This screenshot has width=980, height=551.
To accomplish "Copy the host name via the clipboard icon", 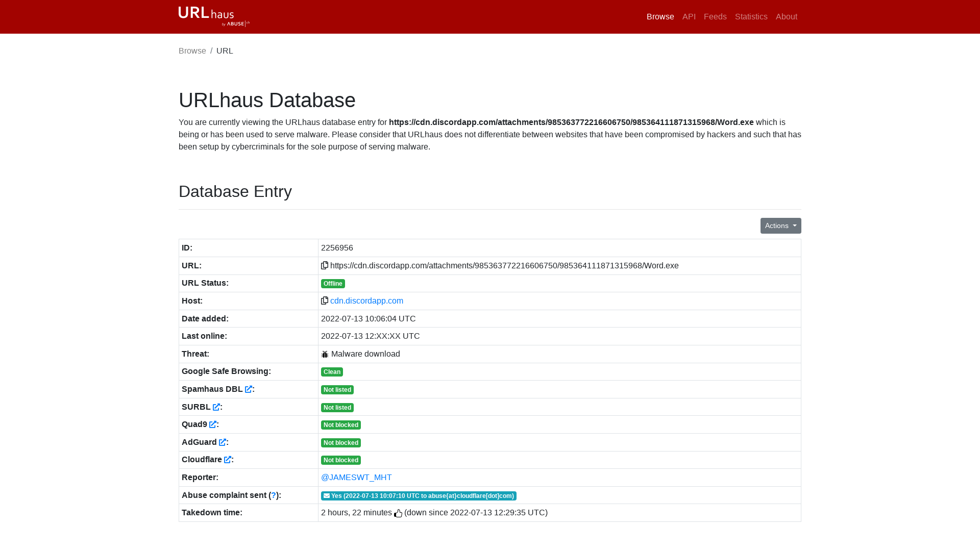I will [x=325, y=300].
